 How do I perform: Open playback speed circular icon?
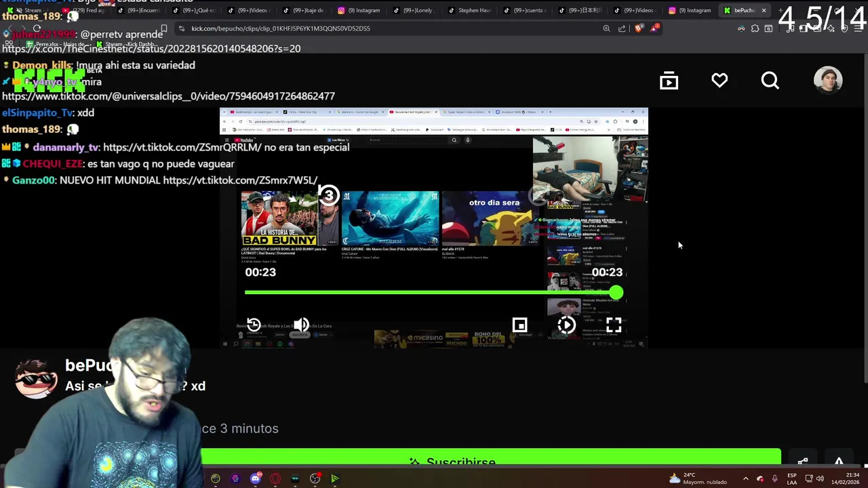[x=566, y=325]
